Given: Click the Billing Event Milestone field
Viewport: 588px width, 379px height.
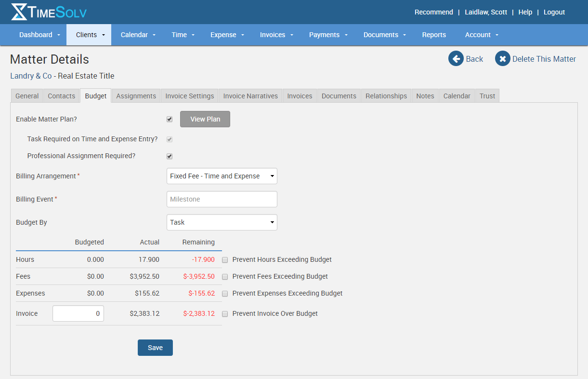Looking at the screenshot, I should (x=222, y=199).
